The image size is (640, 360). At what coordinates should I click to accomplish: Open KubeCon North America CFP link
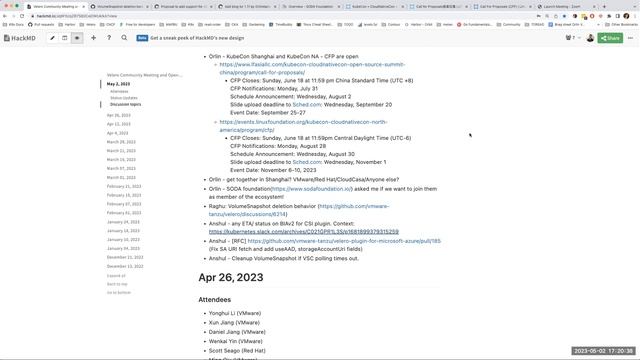(303, 126)
